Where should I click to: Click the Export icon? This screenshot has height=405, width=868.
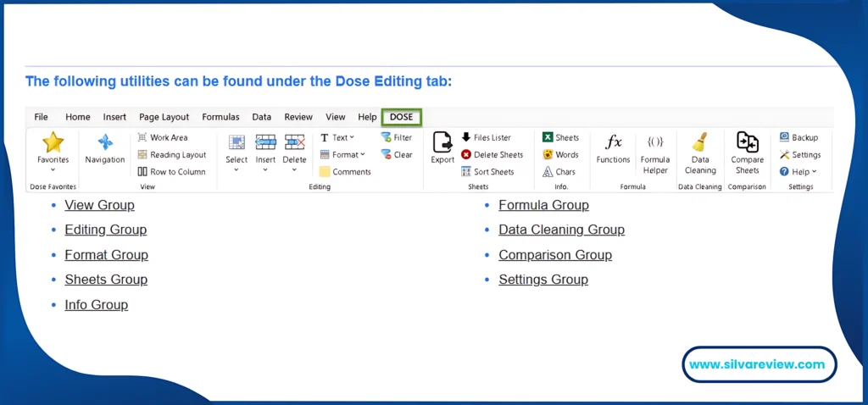tap(442, 142)
